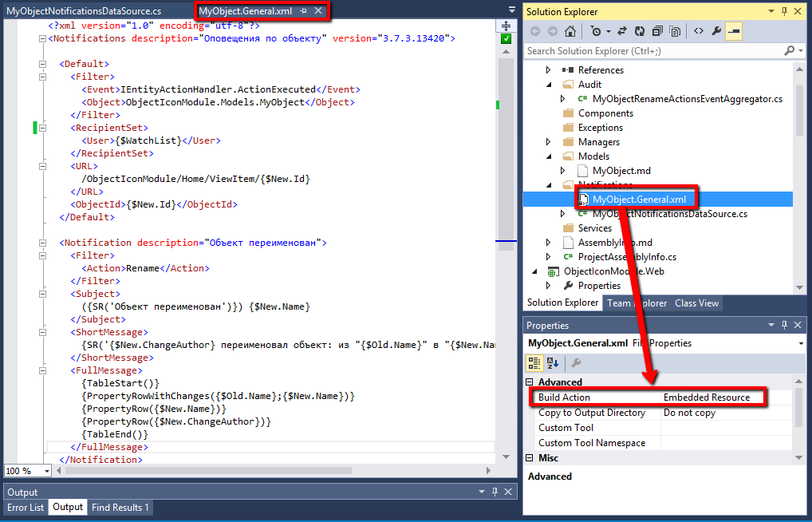Refresh the Solution Explorer tree
812x522 pixels.
point(640,31)
